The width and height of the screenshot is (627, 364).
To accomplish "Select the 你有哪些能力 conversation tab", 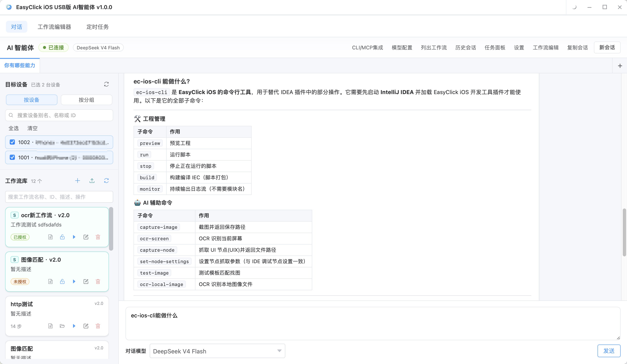I will (x=20, y=65).
